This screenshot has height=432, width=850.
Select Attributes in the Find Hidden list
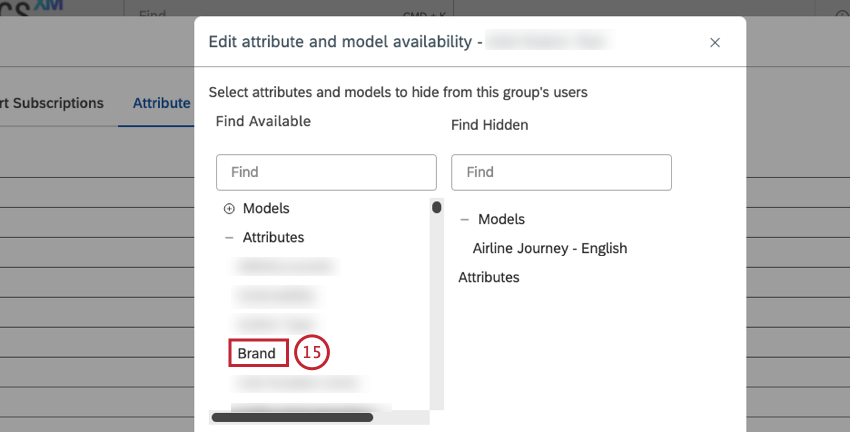tap(489, 277)
